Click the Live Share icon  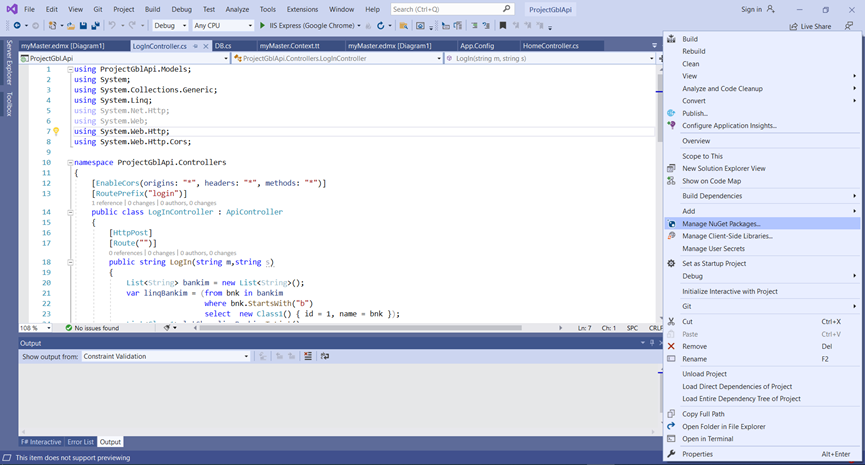point(793,26)
